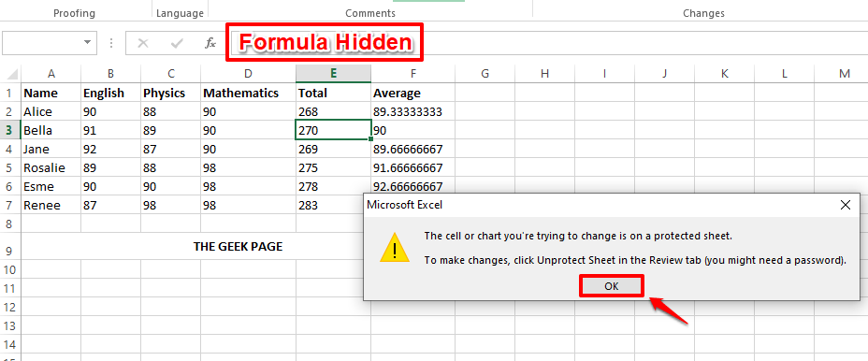Select column M header
This screenshot has width=868, height=361.
844,74
